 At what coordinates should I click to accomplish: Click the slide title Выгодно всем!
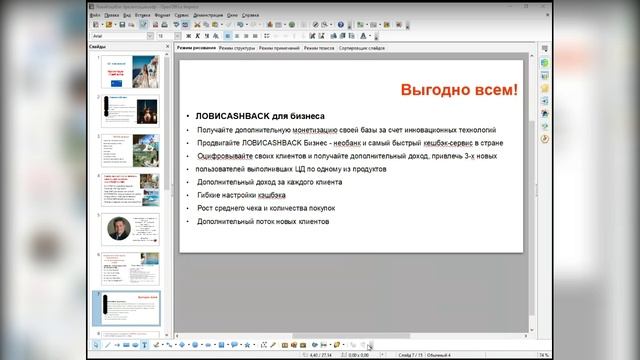point(459,90)
